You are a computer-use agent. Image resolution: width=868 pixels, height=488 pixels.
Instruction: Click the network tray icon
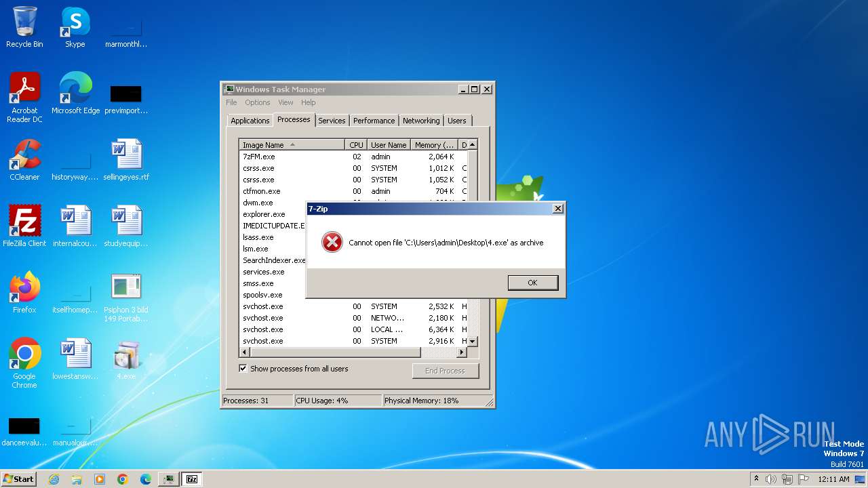point(787,479)
